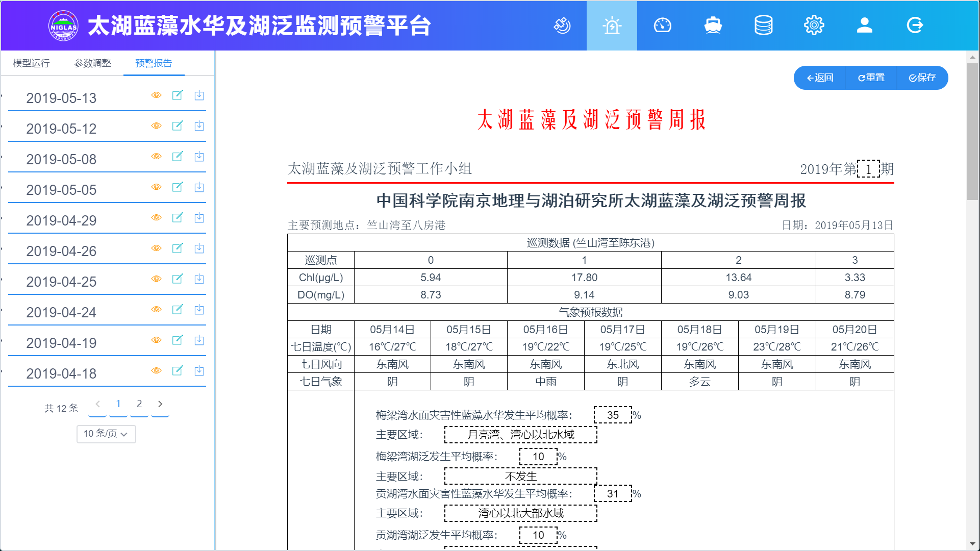This screenshot has width=980, height=551.
Task: Edit the 2019-04-29 report
Action: (x=178, y=218)
